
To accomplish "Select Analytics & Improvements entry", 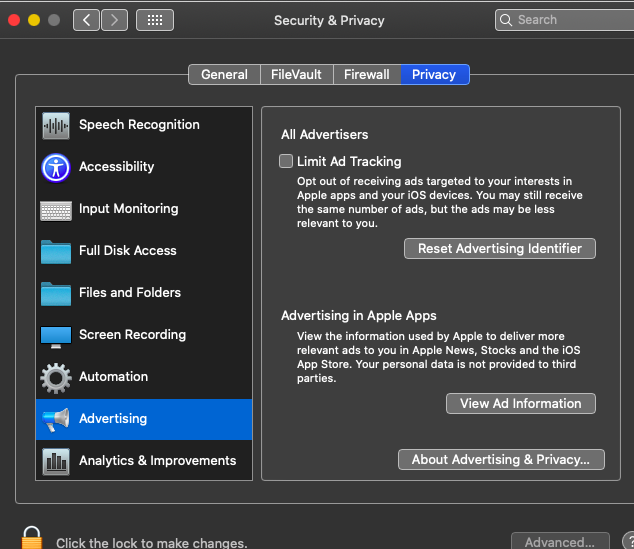I will tap(144, 460).
